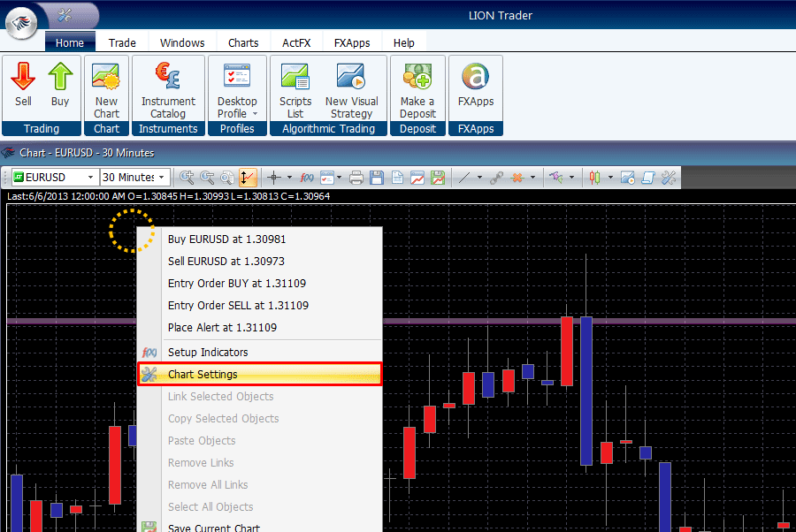Click the purple pointer objects icon in toolbar
This screenshot has width=796, height=532.
[x=556, y=177]
